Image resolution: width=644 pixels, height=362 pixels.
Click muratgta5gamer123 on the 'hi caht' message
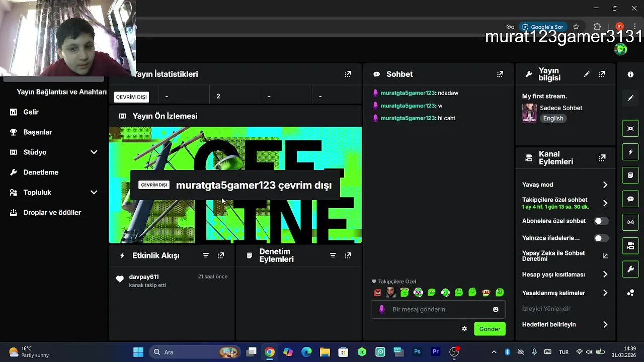pos(408,118)
